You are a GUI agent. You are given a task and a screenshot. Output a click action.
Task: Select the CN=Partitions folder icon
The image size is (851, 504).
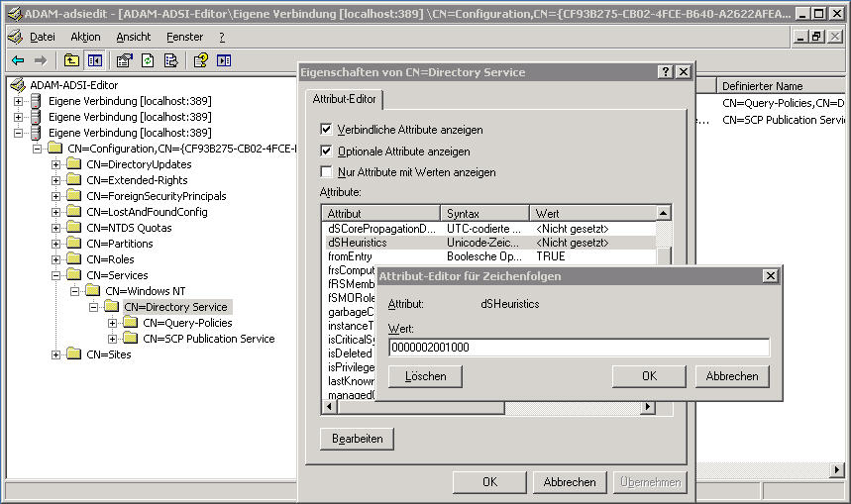(74, 243)
